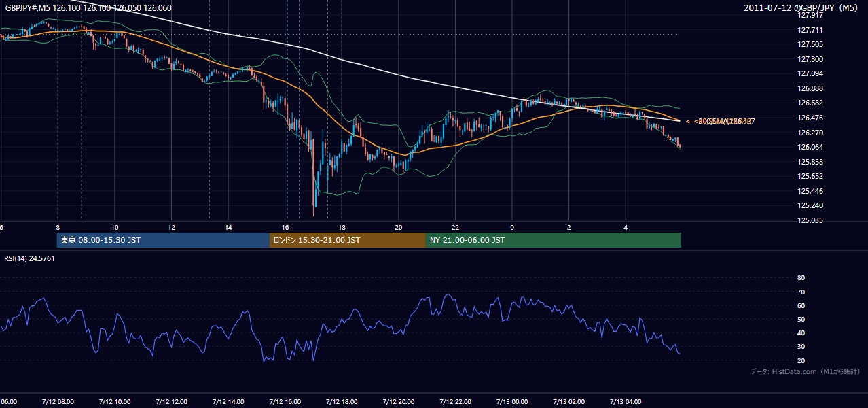Click the RSI(14) 24.5761 indicator label

29,258
